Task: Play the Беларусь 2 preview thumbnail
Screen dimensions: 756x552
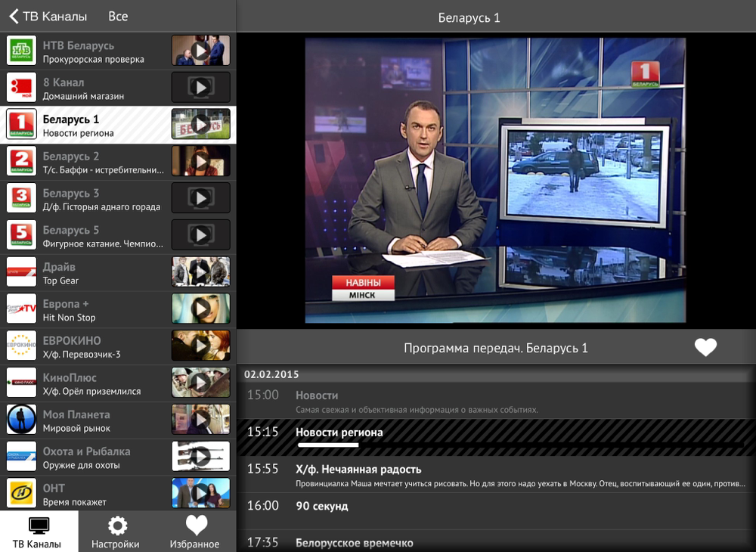Action: pos(201,161)
